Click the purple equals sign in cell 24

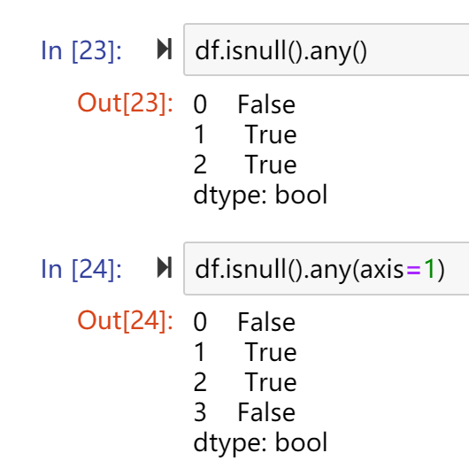(413, 270)
